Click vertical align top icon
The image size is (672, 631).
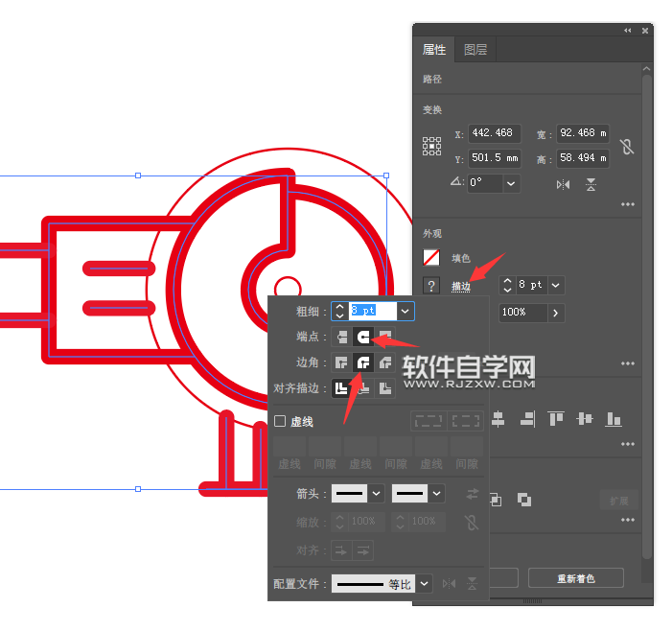click(x=556, y=419)
